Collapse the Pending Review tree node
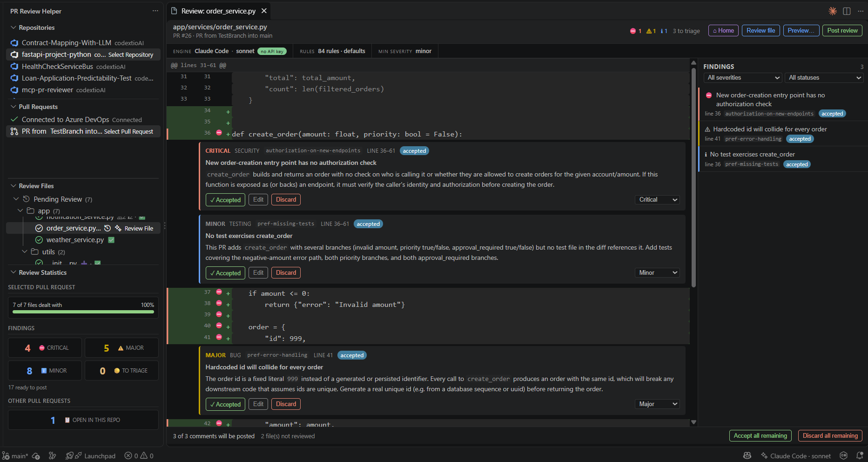The image size is (868, 462). tap(16, 199)
